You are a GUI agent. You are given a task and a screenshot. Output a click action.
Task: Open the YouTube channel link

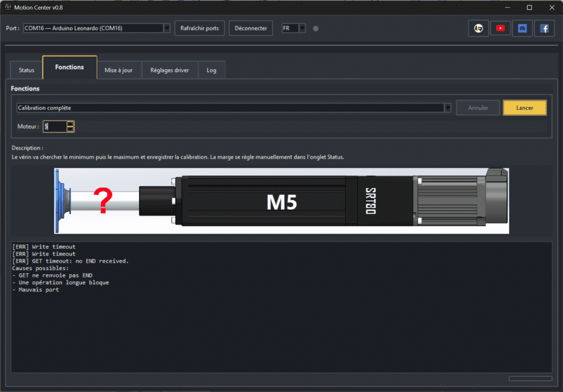pyautogui.click(x=500, y=29)
